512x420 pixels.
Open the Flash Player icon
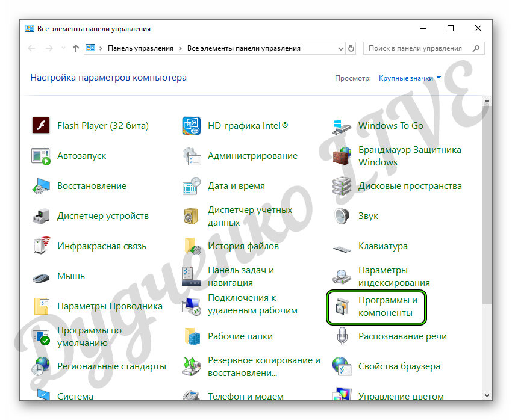41,126
